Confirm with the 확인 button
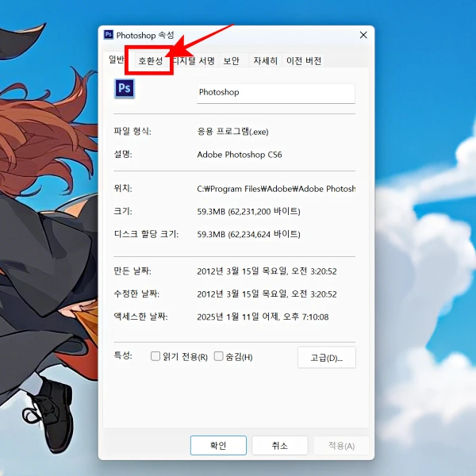This screenshot has height=476, width=476. tap(218, 445)
